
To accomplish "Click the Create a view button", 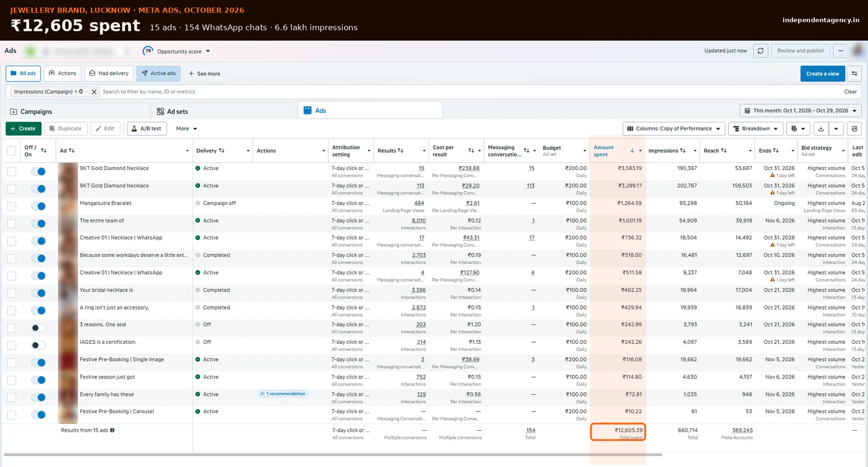I will pyautogui.click(x=822, y=74).
